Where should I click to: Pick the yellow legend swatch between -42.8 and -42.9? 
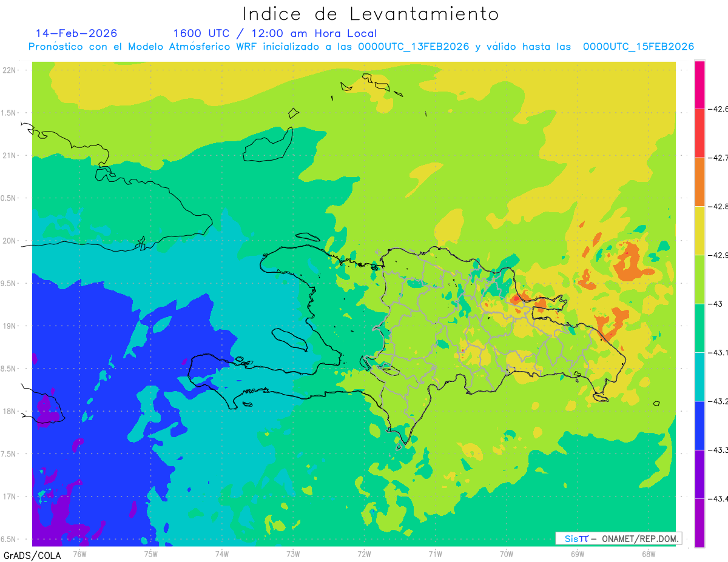point(699,231)
